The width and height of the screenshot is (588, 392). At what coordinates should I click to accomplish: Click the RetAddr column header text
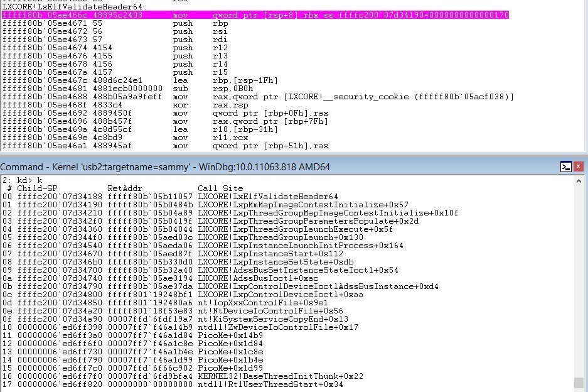[125, 188]
